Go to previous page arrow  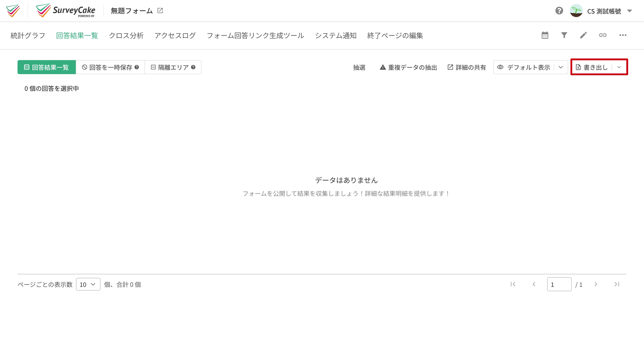534,284
